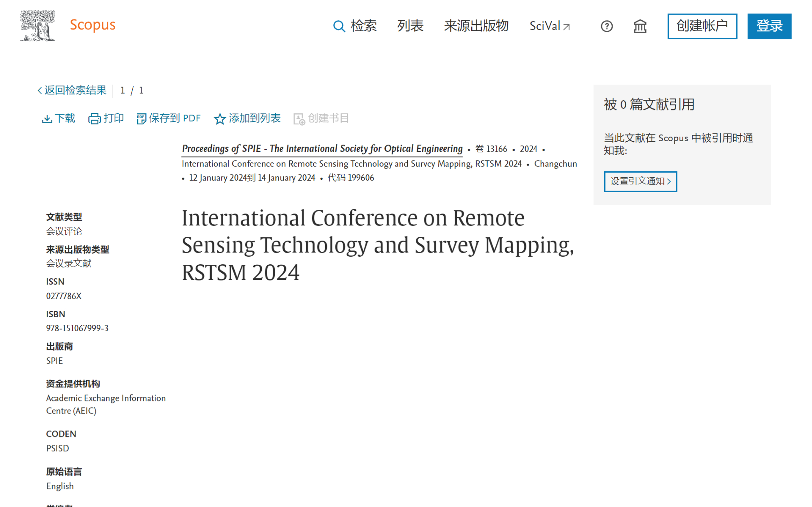Click the magnifier search icon
Image resolution: width=812 pixels, height=507 pixels.
tap(339, 26)
